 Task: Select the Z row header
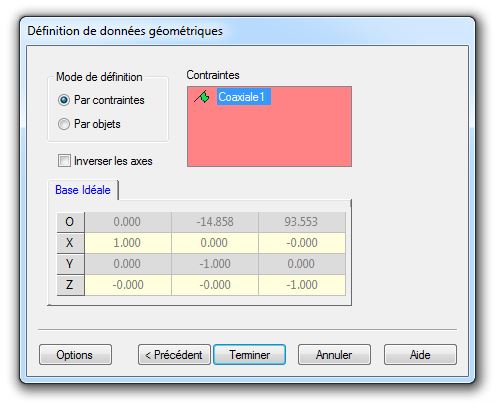(x=70, y=285)
